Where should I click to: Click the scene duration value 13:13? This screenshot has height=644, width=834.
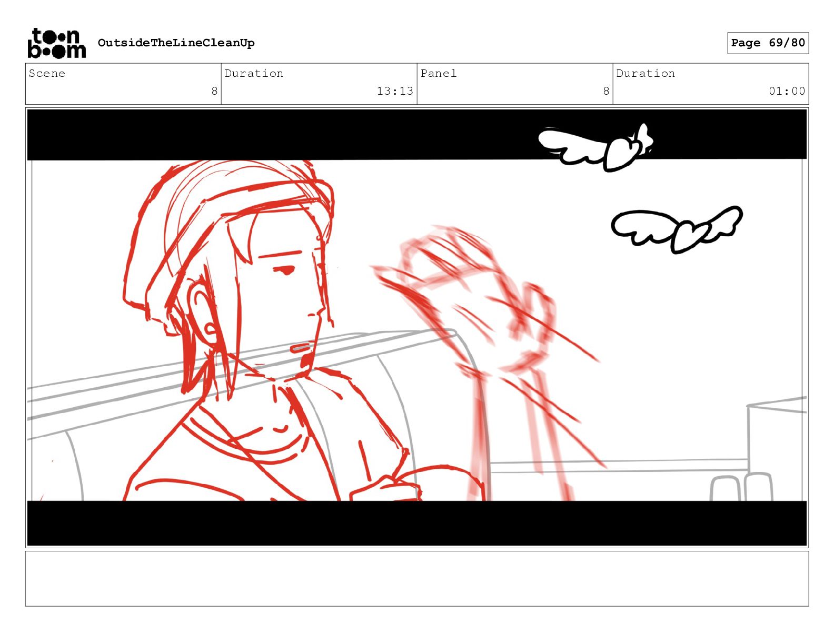coord(395,91)
